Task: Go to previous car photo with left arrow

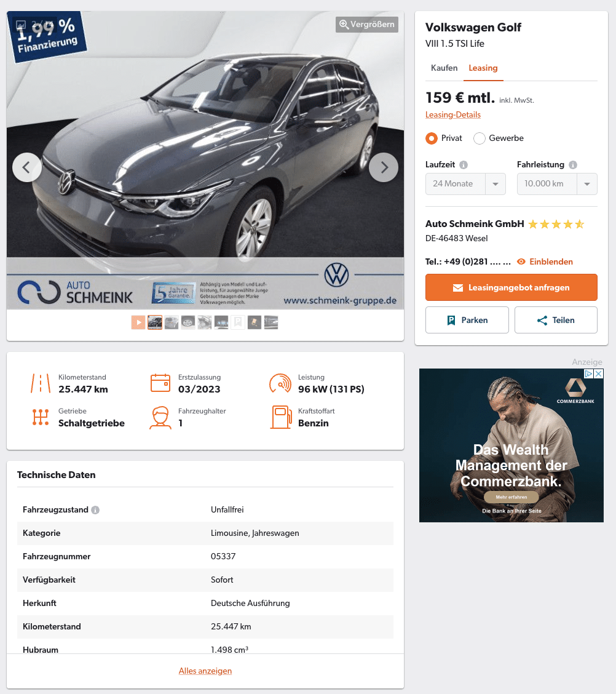Action: (x=27, y=167)
